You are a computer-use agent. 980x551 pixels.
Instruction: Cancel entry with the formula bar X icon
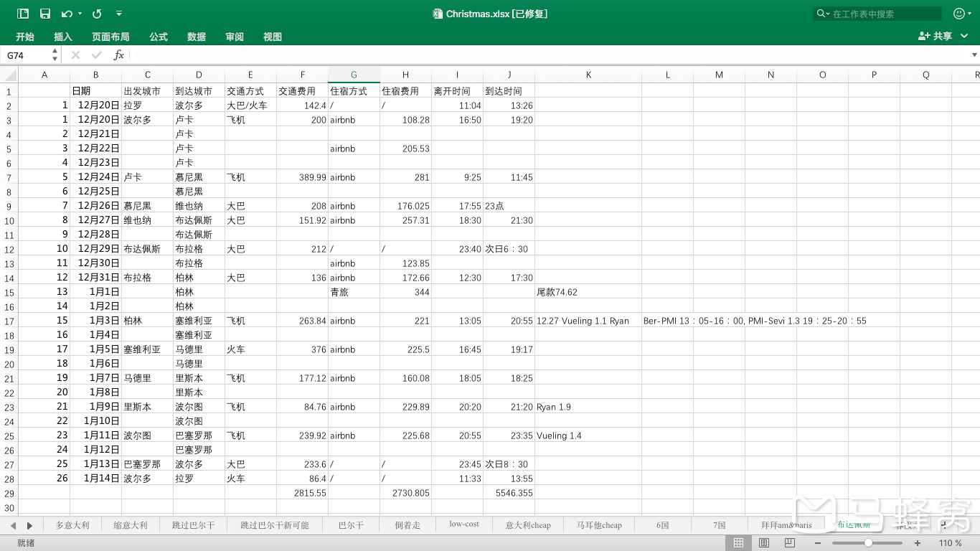[x=75, y=55]
